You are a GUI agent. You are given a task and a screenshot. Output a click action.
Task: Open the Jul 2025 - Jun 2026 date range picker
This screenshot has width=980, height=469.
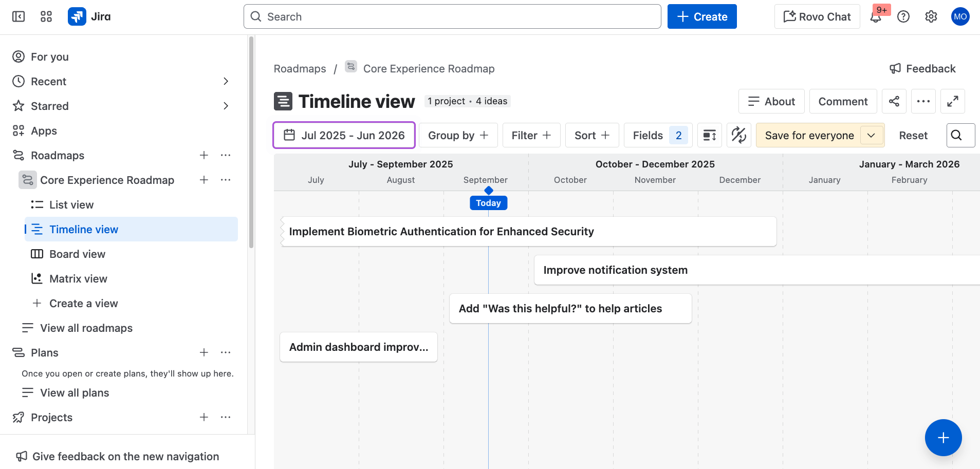point(344,135)
